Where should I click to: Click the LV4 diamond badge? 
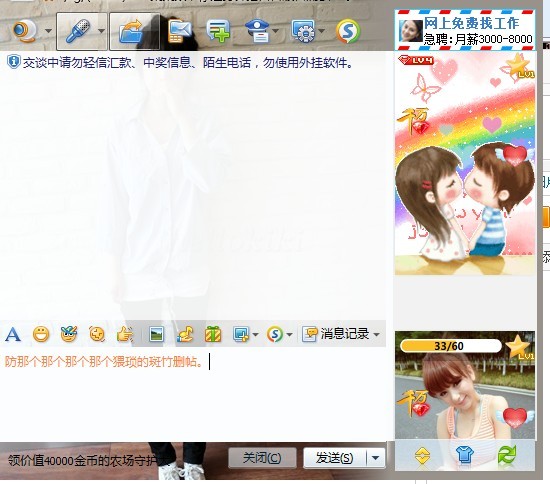tap(416, 60)
